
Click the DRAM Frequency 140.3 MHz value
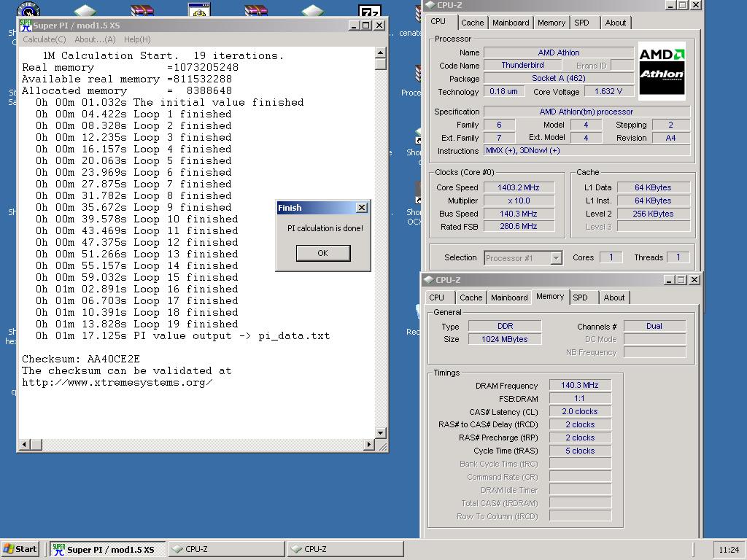point(580,385)
